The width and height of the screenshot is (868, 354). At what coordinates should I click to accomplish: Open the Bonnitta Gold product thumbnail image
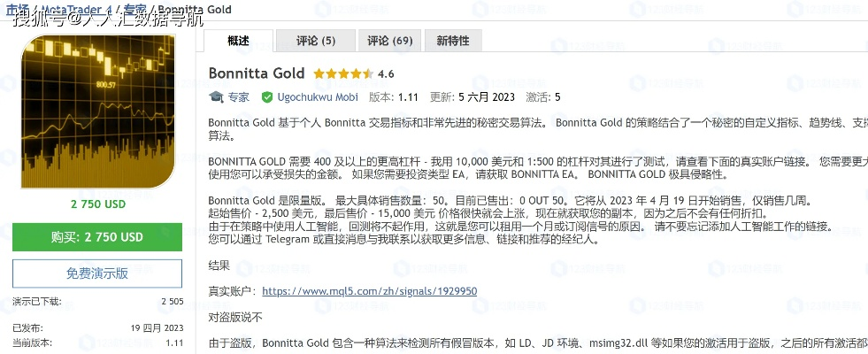tap(97, 112)
